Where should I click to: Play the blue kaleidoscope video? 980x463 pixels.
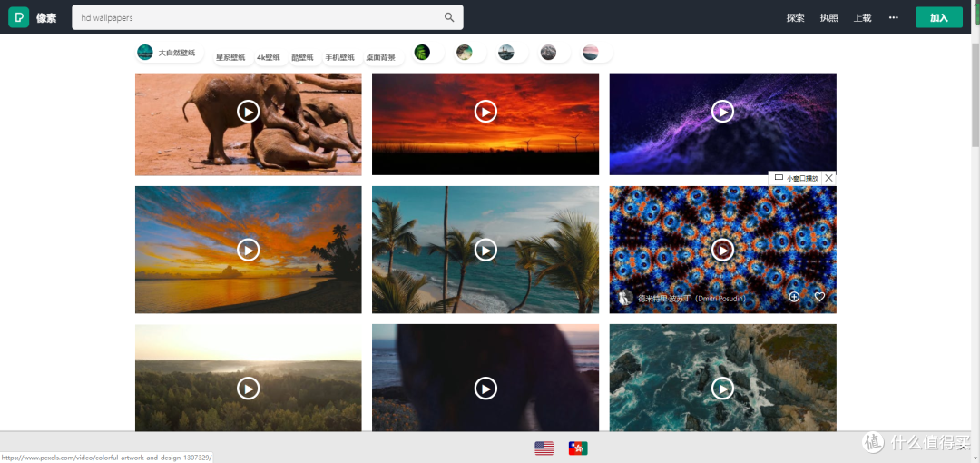point(722,250)
